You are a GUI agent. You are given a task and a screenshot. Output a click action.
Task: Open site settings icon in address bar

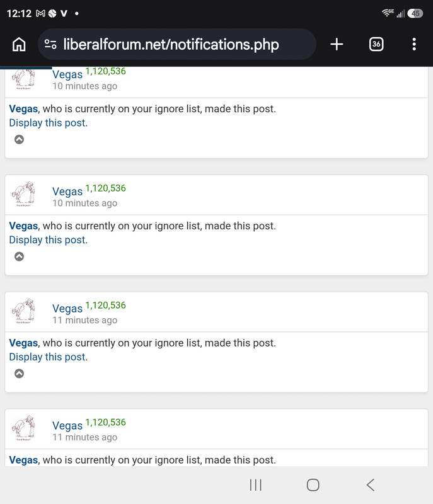(50, 44)
